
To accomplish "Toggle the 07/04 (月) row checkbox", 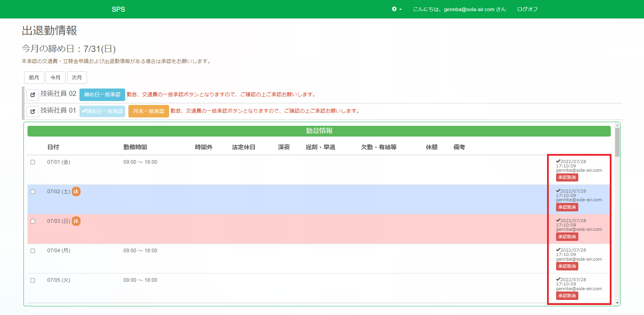I will [33, 251].
